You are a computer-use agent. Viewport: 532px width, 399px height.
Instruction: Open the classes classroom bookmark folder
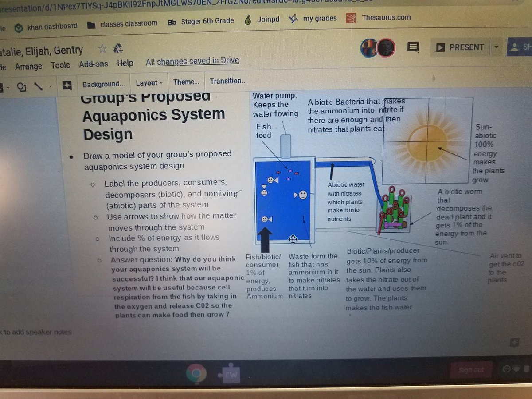[x=123, y=23]
